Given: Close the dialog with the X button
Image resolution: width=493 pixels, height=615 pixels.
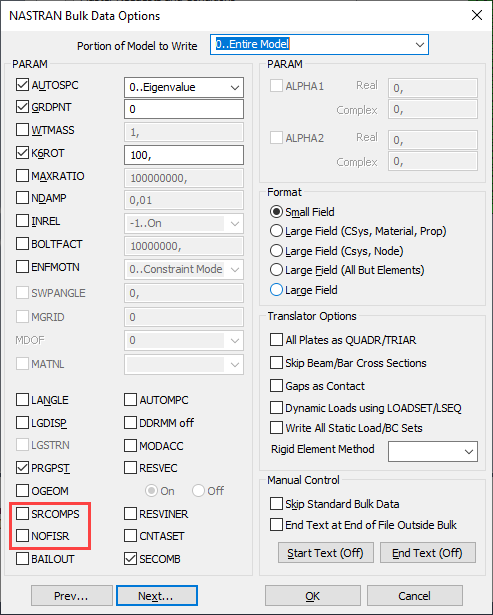Looking at the screenshot, I should click(x=477, y=15).
